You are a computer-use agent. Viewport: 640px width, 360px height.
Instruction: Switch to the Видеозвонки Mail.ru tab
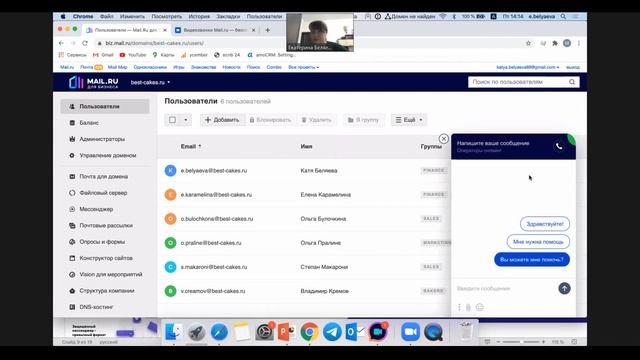[215, 30]
